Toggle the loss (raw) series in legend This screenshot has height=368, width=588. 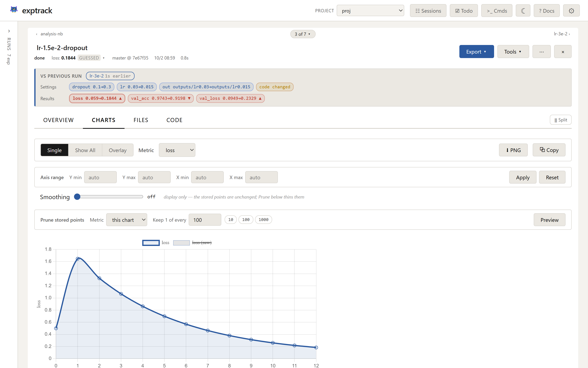coord(192,243)
